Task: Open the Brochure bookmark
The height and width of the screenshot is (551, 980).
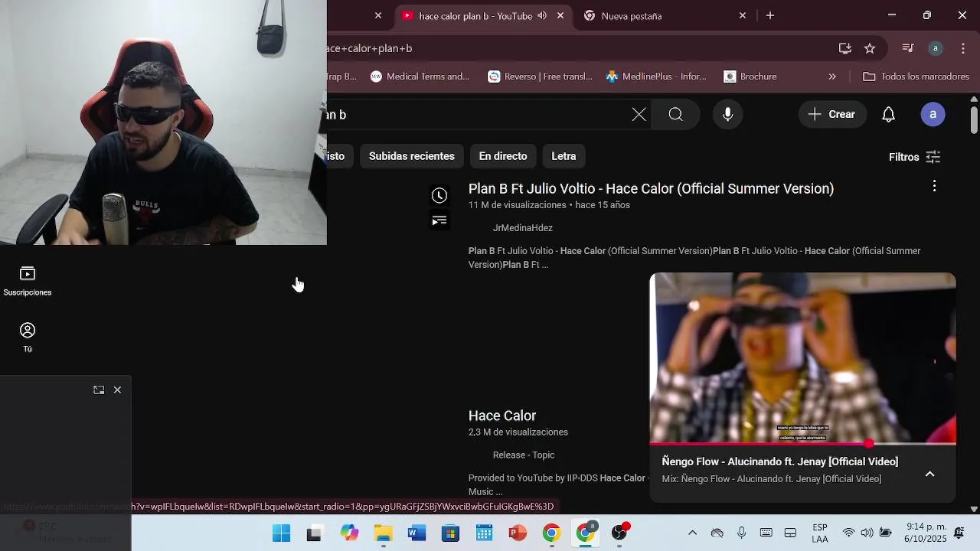Action: click(x=750, y=77)
